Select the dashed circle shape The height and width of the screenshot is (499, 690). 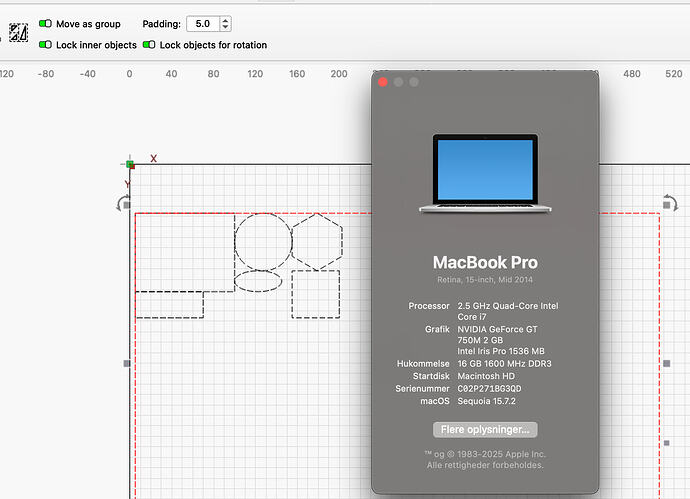tap(264, 241)
